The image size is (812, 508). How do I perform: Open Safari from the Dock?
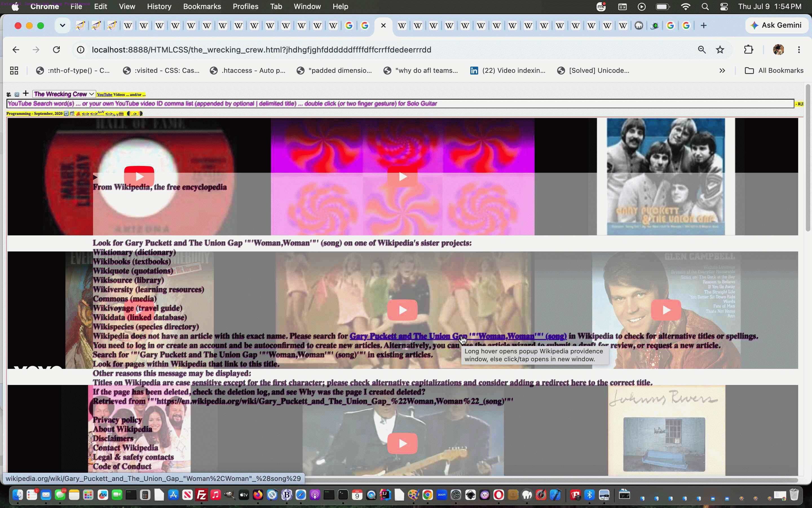(301, 495)
